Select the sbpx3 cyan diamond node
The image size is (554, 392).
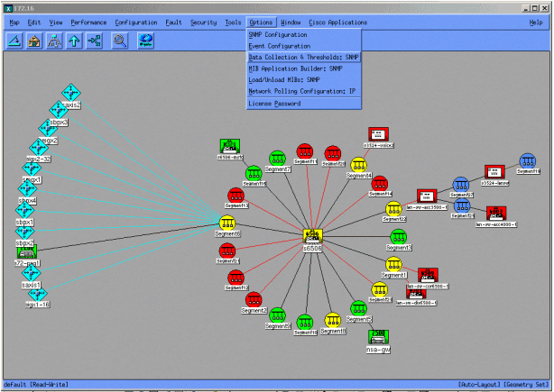(59, 110)
